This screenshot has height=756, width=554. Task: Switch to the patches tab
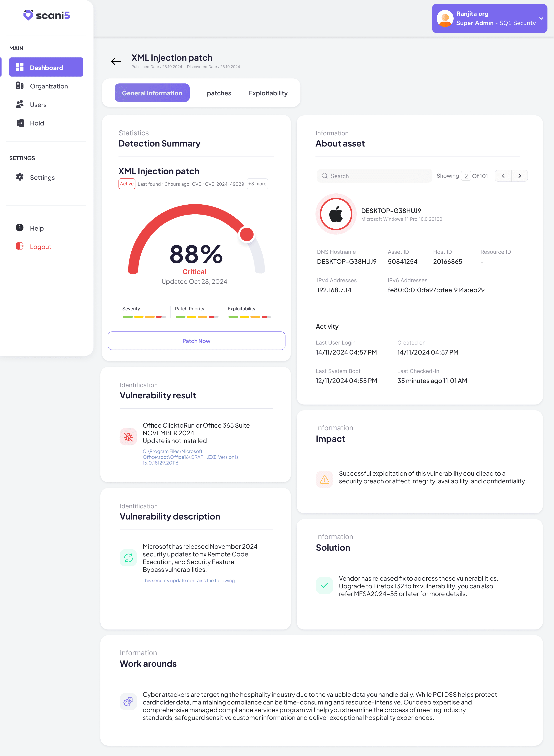click(x=219, y=93)
